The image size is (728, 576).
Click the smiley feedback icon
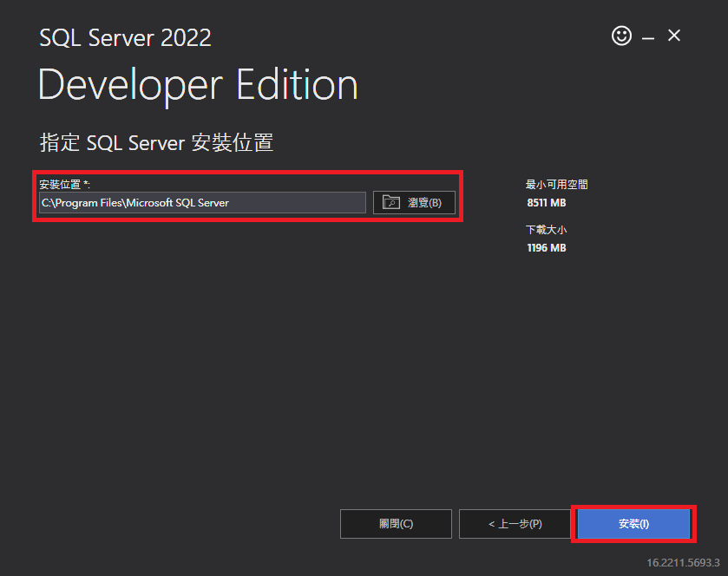pos(621,36)
